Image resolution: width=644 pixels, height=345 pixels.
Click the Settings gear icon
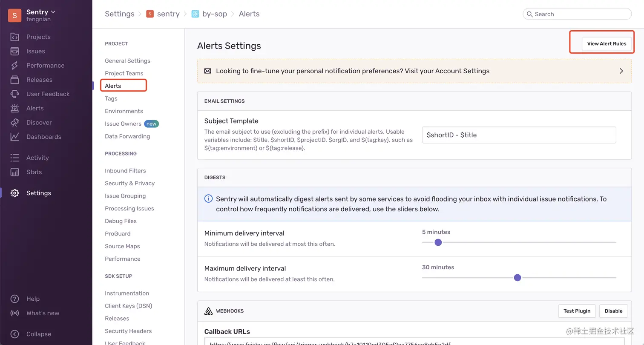click(14, 193)
